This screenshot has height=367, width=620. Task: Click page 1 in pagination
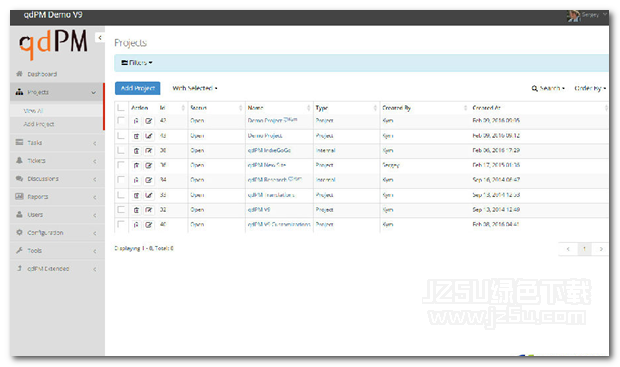584,249
